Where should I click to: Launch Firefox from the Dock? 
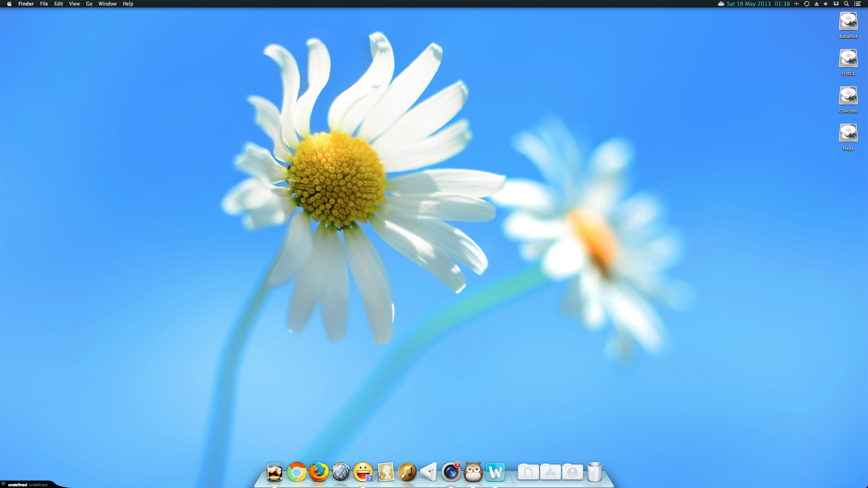tap(319, 471)
